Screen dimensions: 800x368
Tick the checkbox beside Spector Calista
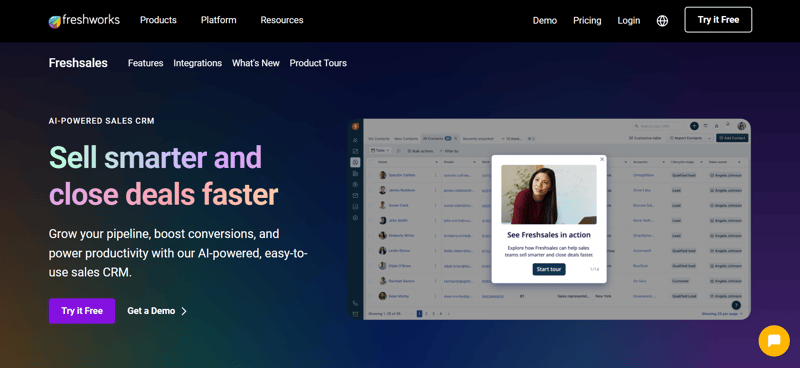click(371, 175)
